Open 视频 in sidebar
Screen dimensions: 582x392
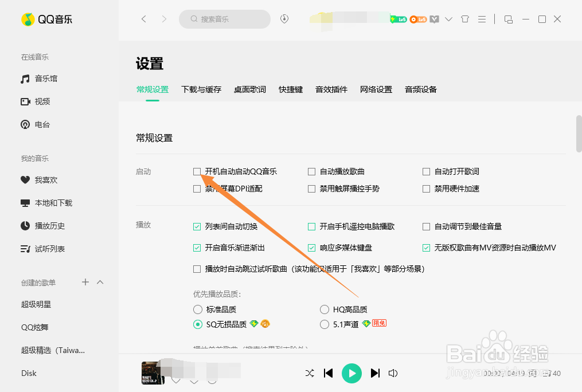[x=35, y=101]
